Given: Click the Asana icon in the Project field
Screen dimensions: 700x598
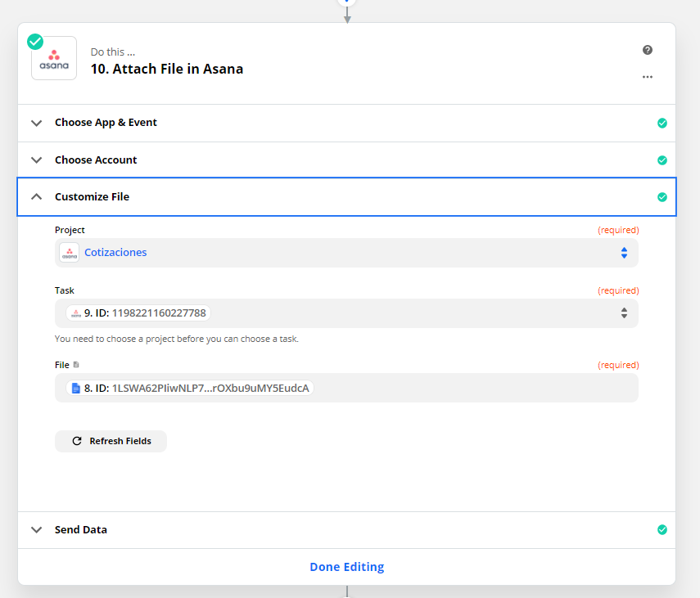Looking at the screenshot, I should click(70, 253).
